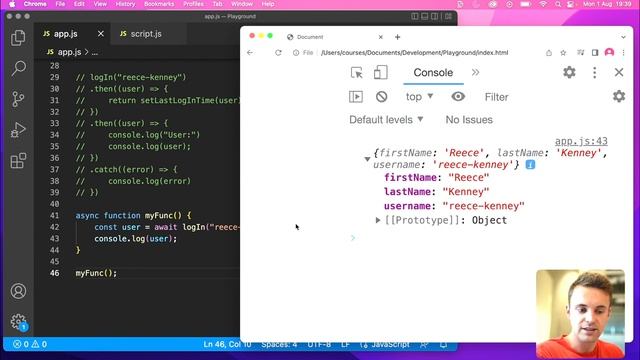Open the Accounts menu in VS Code

pos(18,291)
